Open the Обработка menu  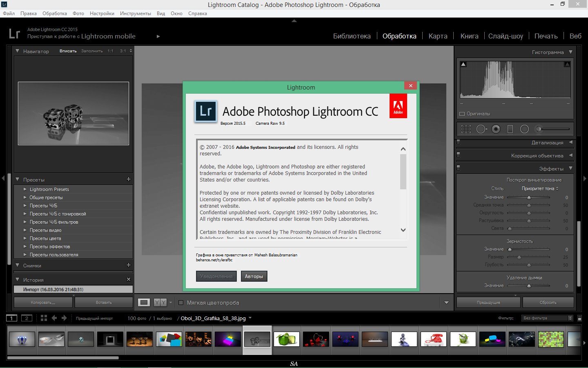(55, 13)
